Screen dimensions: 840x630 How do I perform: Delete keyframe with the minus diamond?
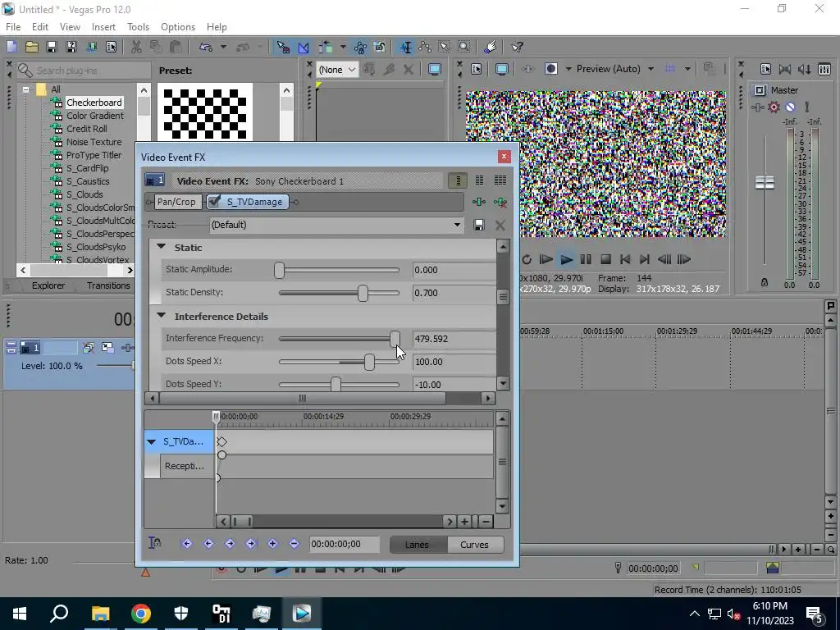pyautogui.click(x=294, y=544)
